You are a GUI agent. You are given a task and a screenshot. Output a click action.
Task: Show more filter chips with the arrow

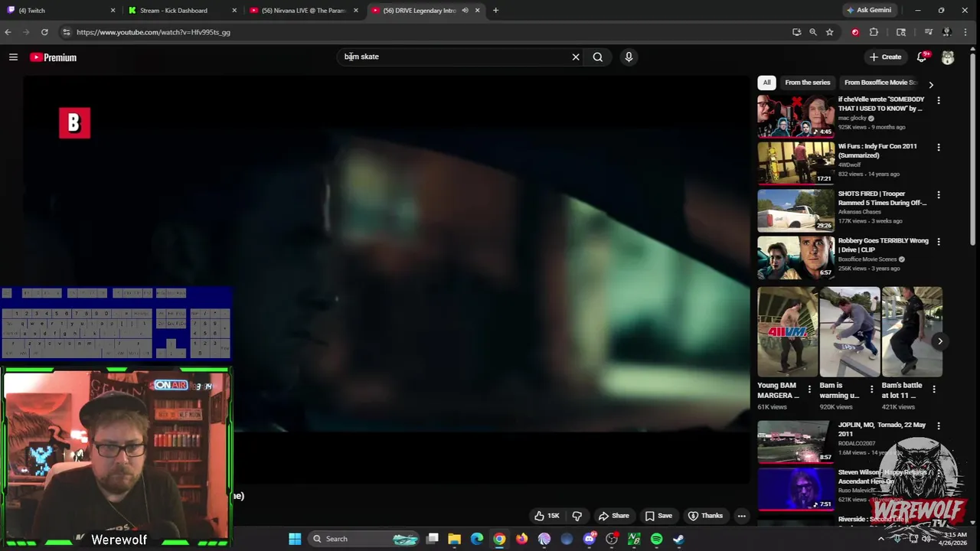click(x=931, y=84)
